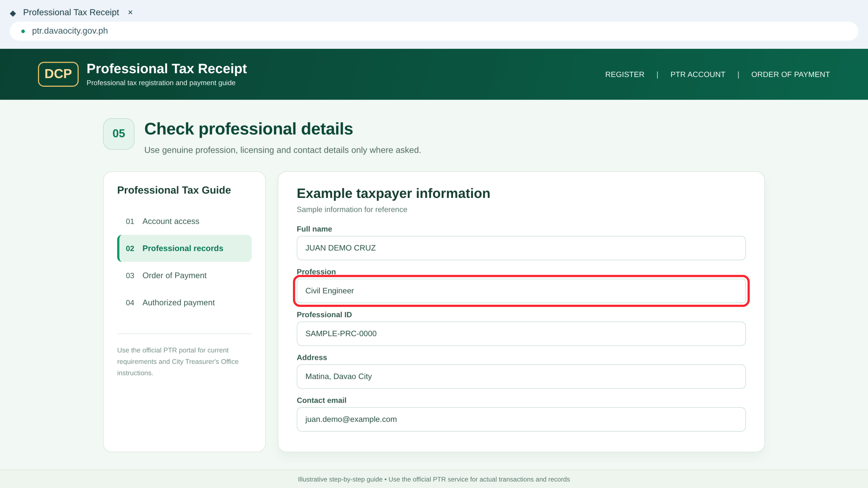Viewport: 868px width, 488px height.
Task: Select Professional records step in sidebar
Action: [184, 248]
